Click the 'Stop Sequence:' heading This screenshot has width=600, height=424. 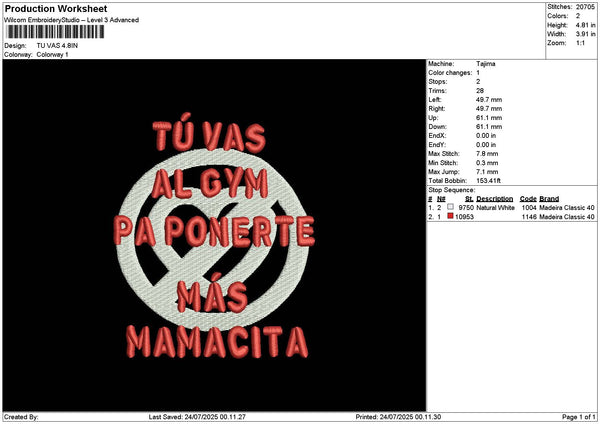click(x=452, y=190)
